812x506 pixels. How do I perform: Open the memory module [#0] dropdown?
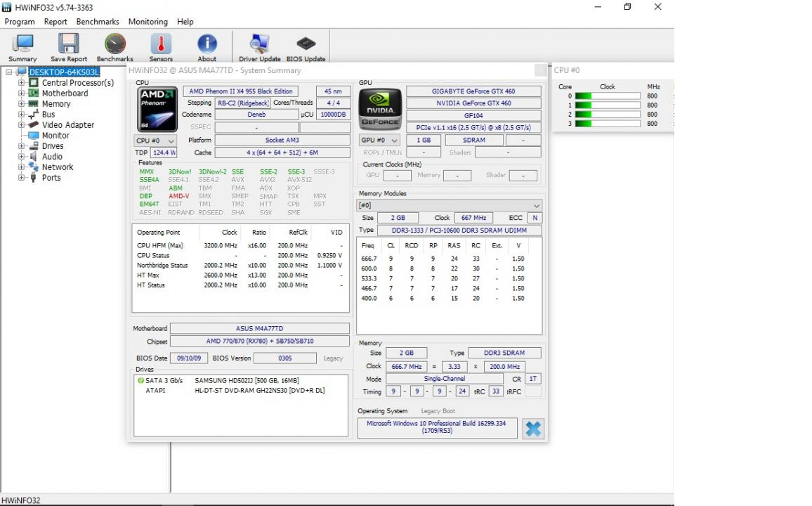[450, 205]
